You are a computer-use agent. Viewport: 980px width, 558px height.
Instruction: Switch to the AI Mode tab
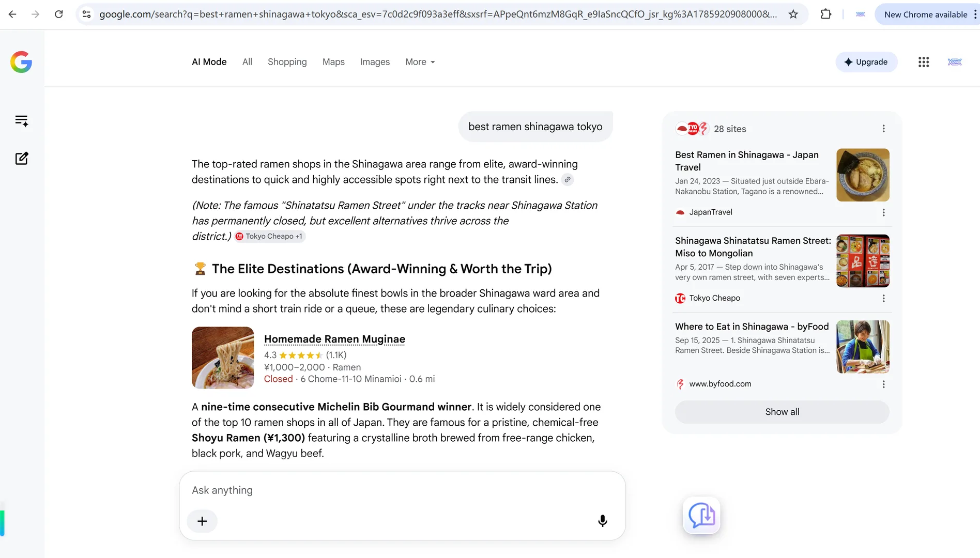coord(209,62)
